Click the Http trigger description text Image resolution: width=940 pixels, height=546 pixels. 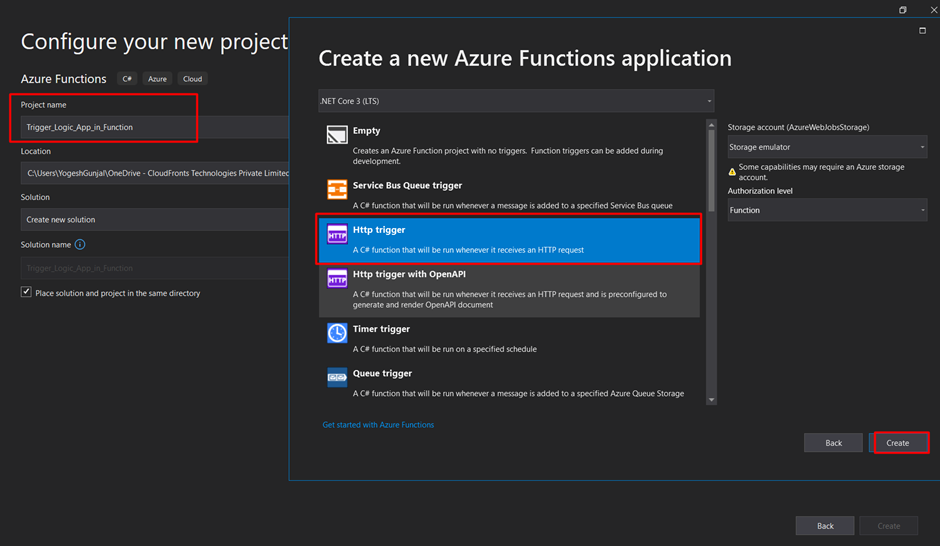coord(468,250)
